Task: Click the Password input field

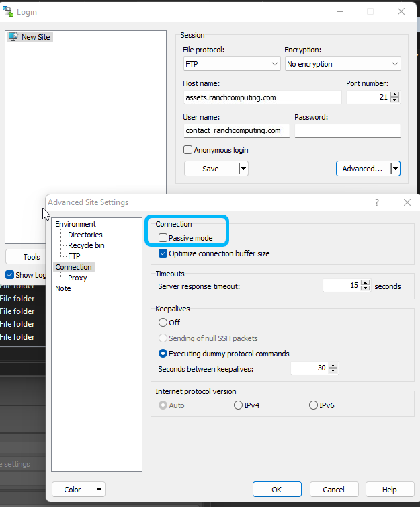Action: (347, 130)
